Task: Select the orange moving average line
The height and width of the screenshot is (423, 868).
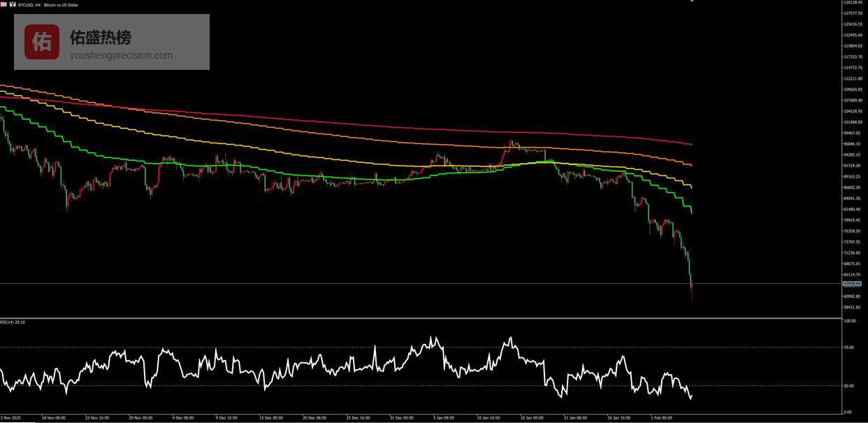Action: tap(629, 153)
